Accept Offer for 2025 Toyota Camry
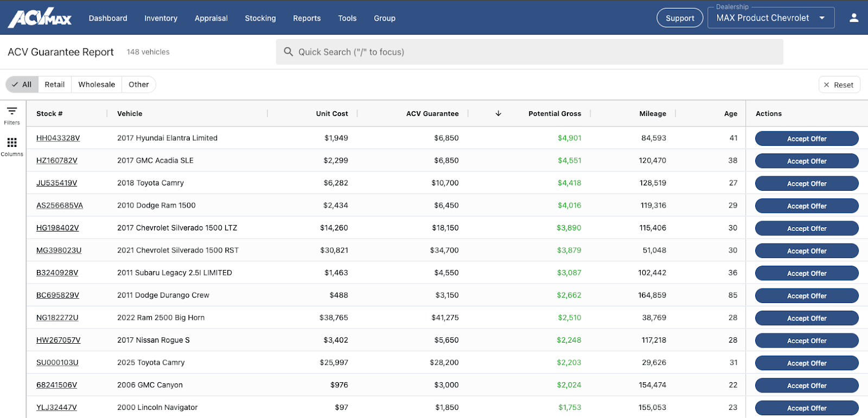868x418 pixels. click(x=807, y=363)
